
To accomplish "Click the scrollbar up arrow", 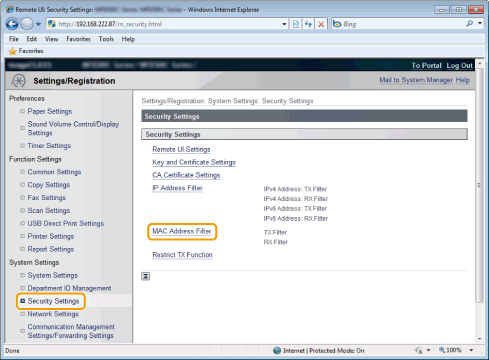I will pyautogui.click(x=480, y=63).
